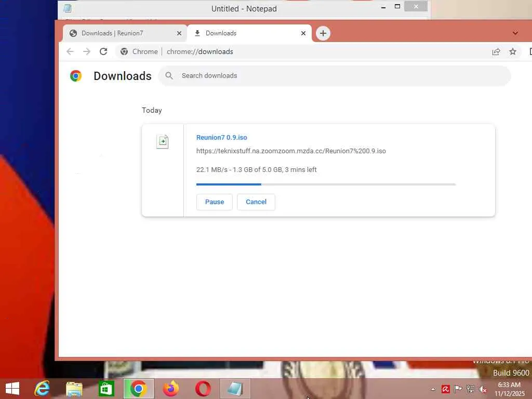
Task: Maximize the Notepad window
Action: [397, 6]
